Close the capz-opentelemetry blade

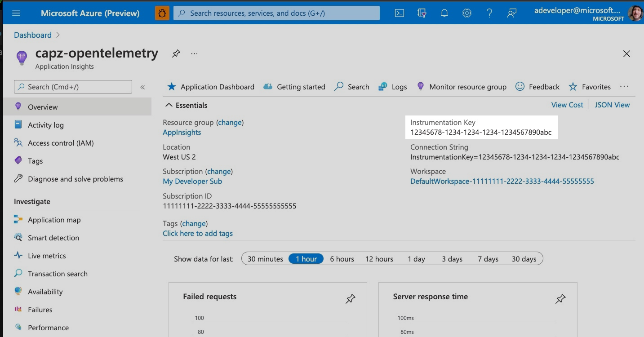tap(626, 54)
